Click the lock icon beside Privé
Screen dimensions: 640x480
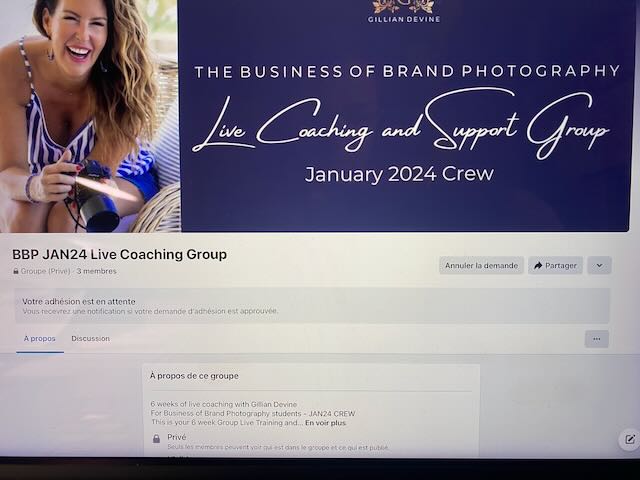[156, 439]
